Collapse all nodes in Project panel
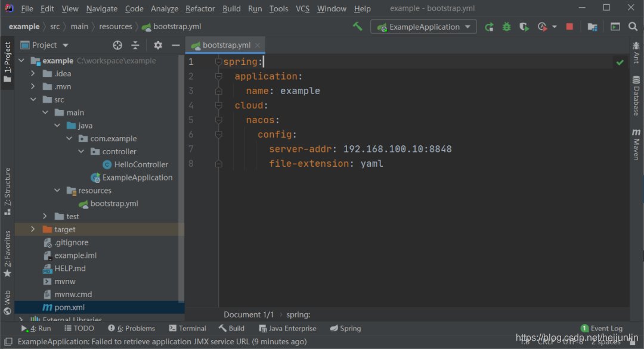 (x=135, y=45)
